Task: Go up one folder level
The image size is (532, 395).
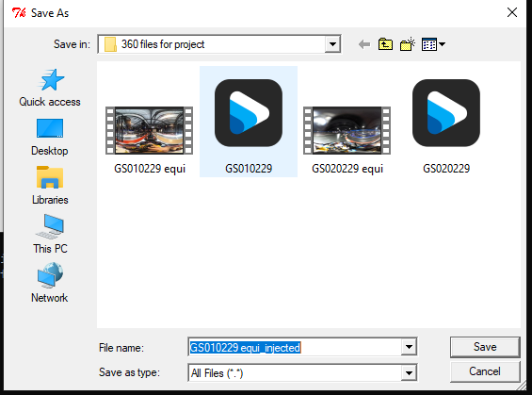Action: (385, 44)
